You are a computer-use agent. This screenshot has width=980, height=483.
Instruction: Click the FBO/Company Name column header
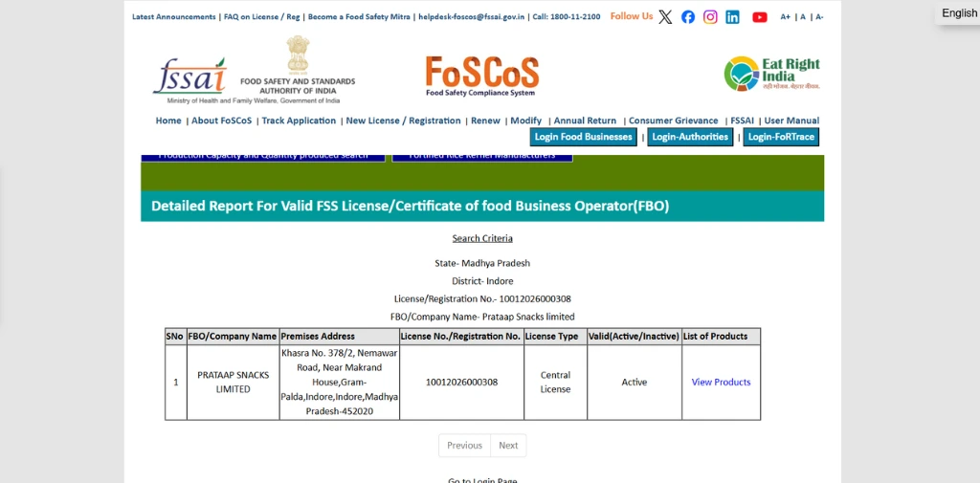pyautogui.click(x=234, y=336)
